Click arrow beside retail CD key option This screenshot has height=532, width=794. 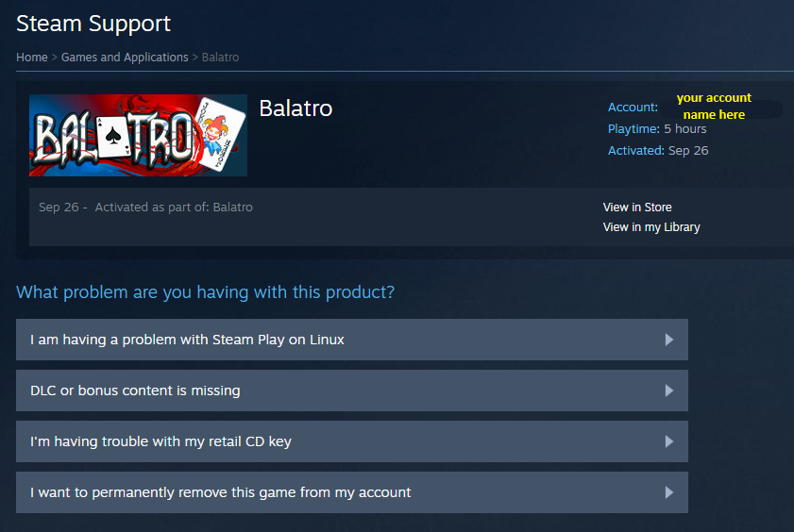click(668, 441)
